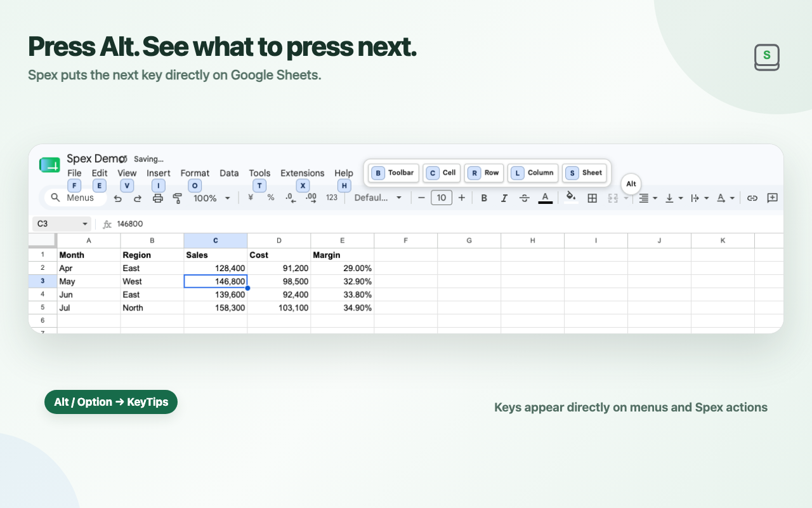
Task: Open the text rotation dropdown
Action: 726,198
